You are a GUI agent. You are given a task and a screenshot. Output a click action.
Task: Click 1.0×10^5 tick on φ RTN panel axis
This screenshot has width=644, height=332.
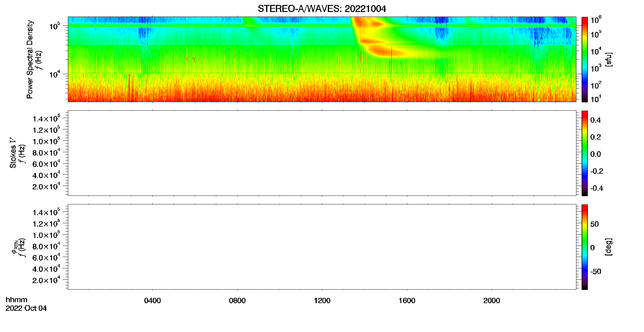(46, 235)
